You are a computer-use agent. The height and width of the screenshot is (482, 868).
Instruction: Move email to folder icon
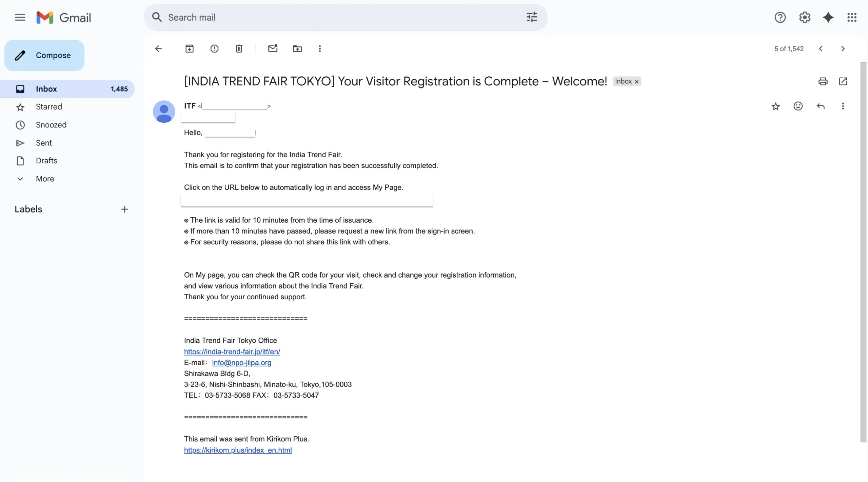297,49
